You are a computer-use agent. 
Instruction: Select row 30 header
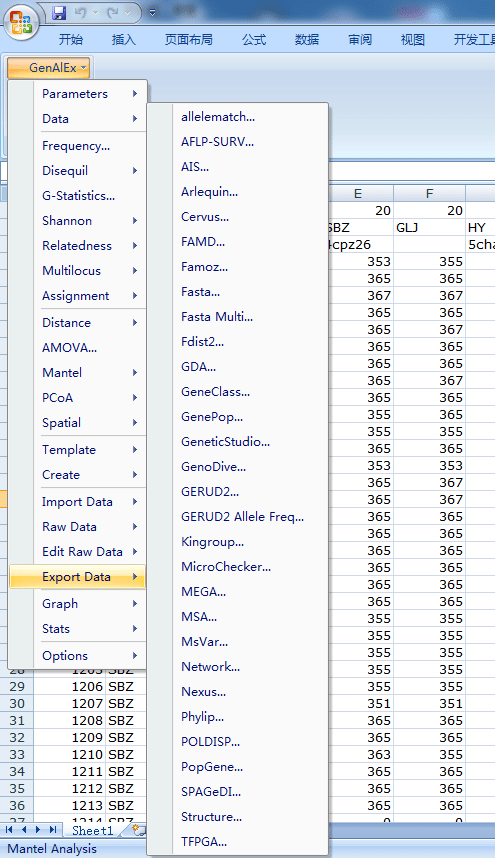tap(16, 704)
